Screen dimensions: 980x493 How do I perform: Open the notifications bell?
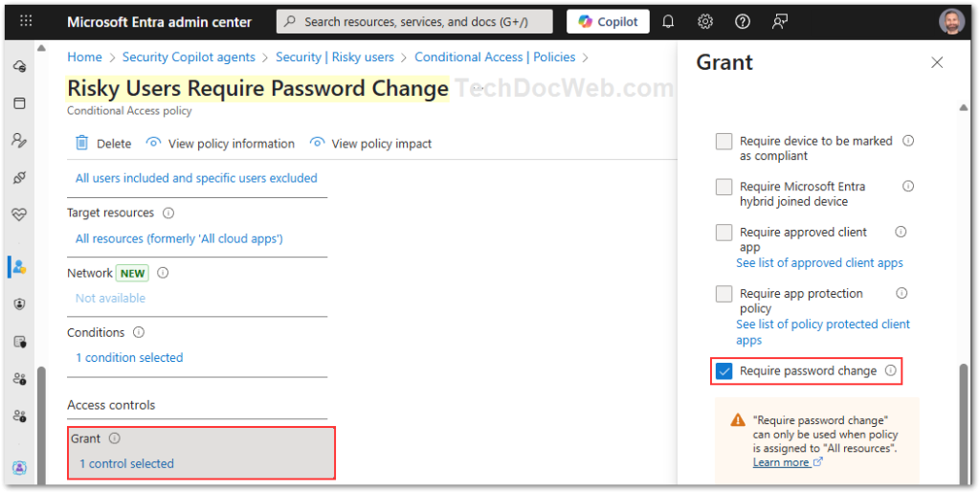pos(668,21)
